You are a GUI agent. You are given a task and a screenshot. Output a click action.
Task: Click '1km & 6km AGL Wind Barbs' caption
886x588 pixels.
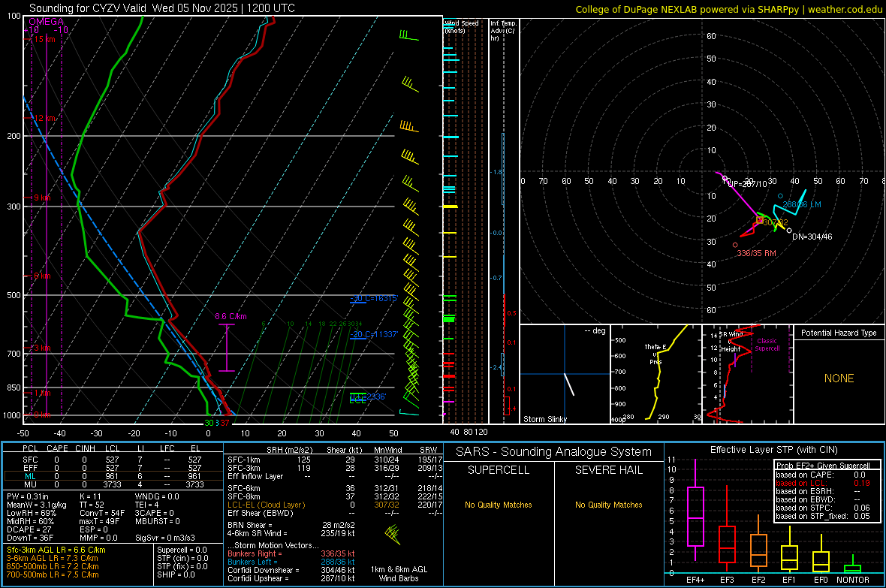[399, 574]
